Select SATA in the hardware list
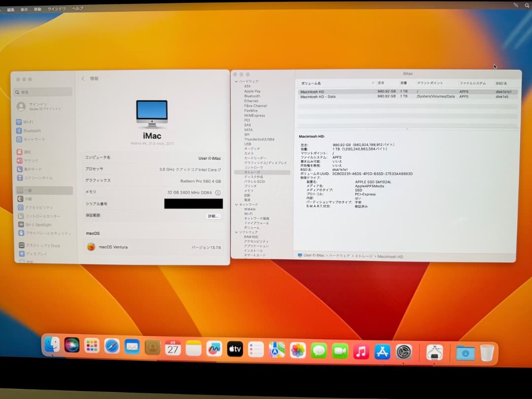This screenshot has height=399, width=532. (x=248, y=130)
